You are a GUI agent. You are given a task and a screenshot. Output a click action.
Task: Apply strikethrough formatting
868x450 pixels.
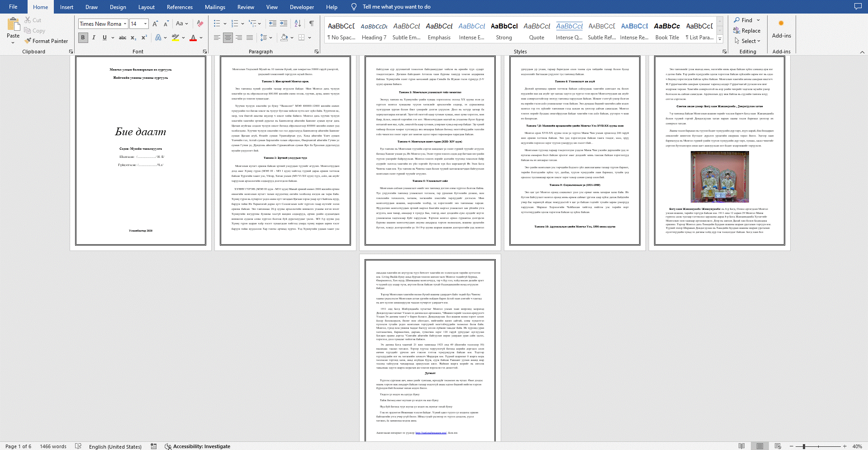(x=122, y=38)
